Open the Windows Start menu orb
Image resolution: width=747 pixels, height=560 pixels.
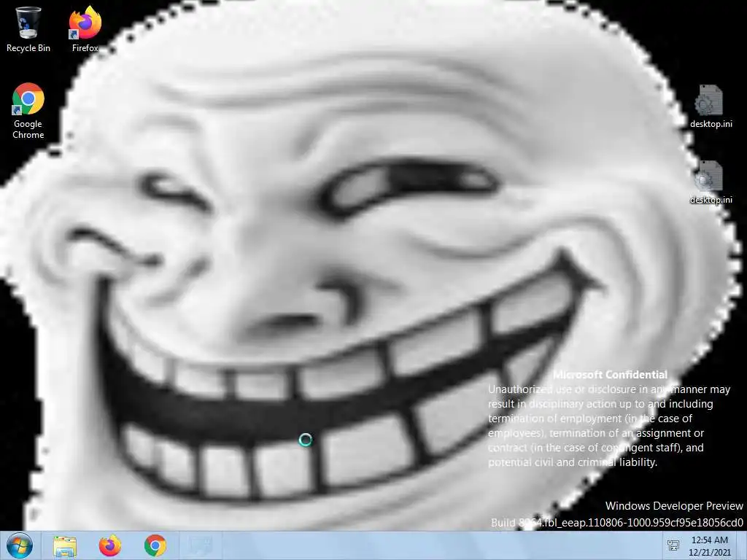pyautogui.click(x=20, y=545)
